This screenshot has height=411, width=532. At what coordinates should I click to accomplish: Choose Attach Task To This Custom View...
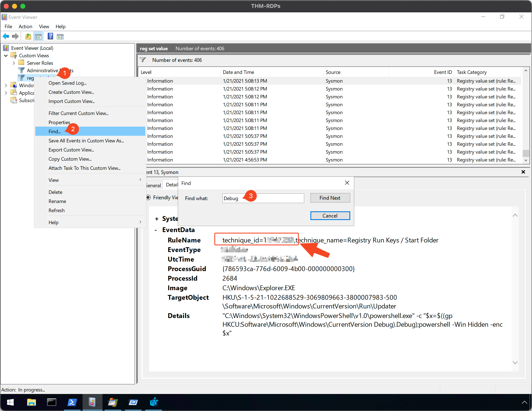[x=90, y=168]
